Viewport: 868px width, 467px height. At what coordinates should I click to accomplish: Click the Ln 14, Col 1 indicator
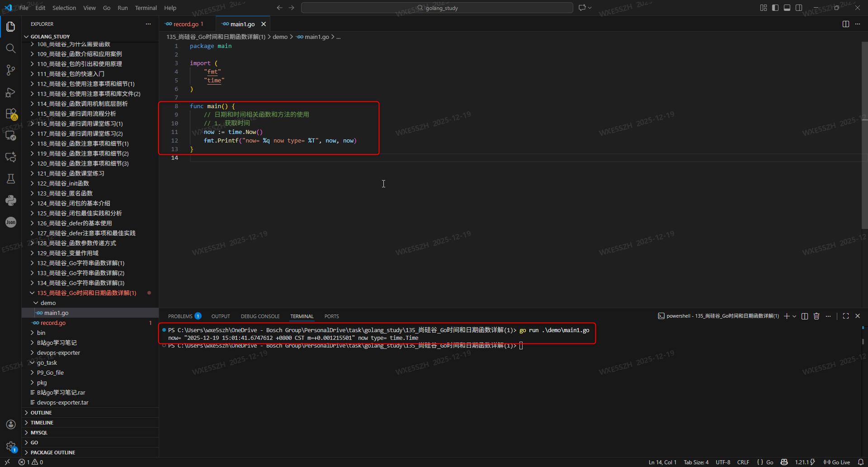click(x=662, y=462)
